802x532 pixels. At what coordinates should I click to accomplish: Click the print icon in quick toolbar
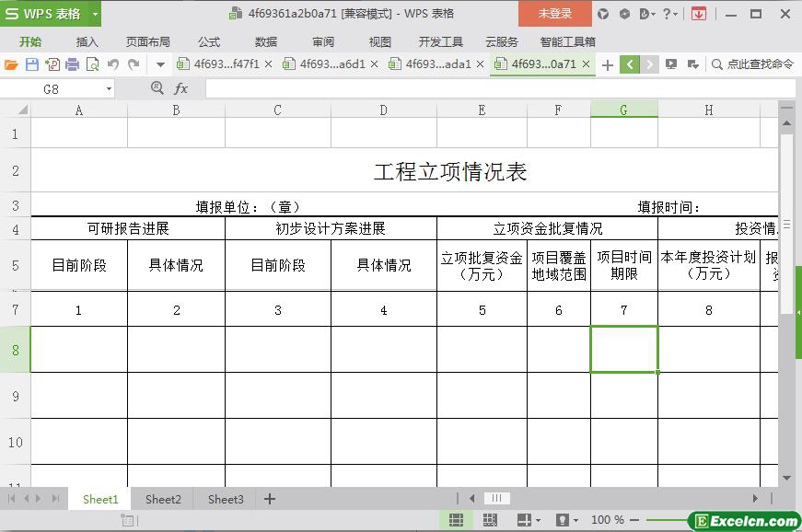point(72,64)
